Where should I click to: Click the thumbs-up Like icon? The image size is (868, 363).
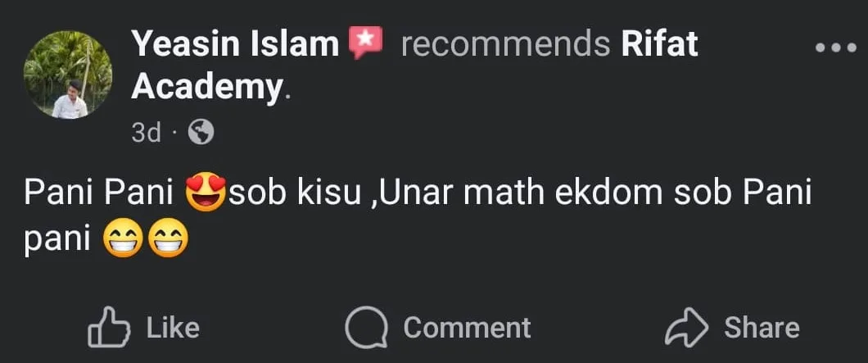coord(109,328)
